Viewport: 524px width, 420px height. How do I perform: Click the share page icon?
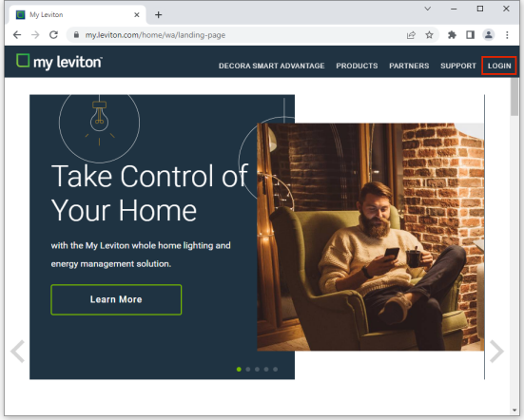[411, 35]
